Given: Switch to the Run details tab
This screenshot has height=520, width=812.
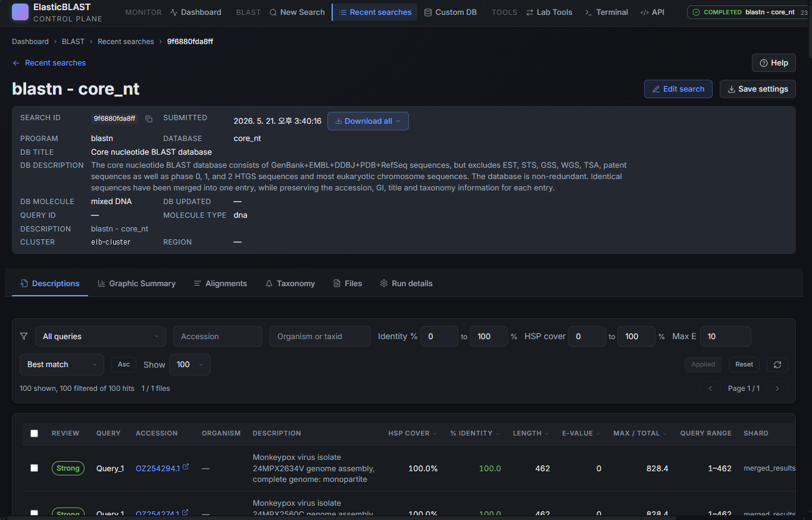Looking at the screenshot, I should tap(406, 284).
